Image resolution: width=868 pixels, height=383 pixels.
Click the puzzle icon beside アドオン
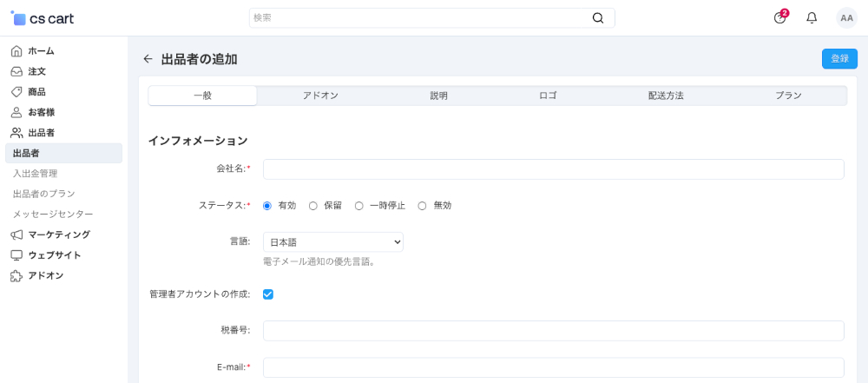coord(16,275)
